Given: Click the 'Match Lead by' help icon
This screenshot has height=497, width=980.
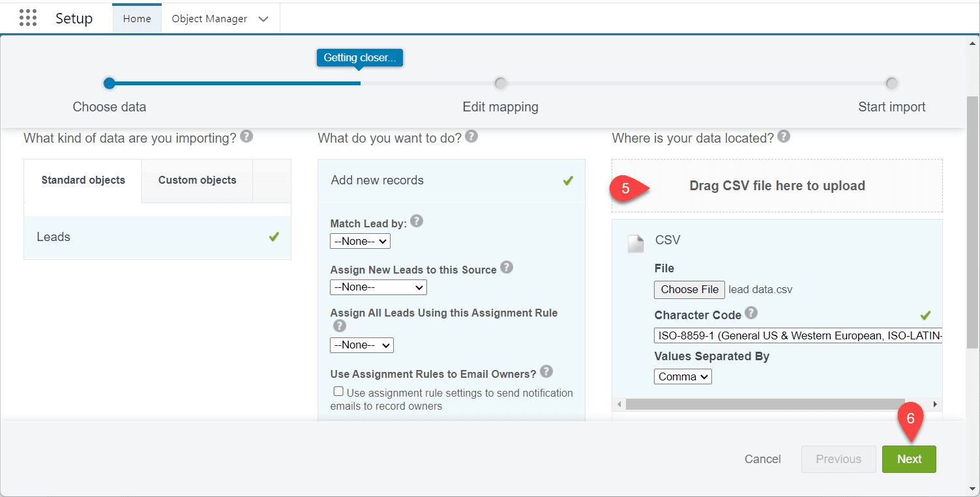Looking at the screenshot, I should pyautogui.click(x=416, y=221).
